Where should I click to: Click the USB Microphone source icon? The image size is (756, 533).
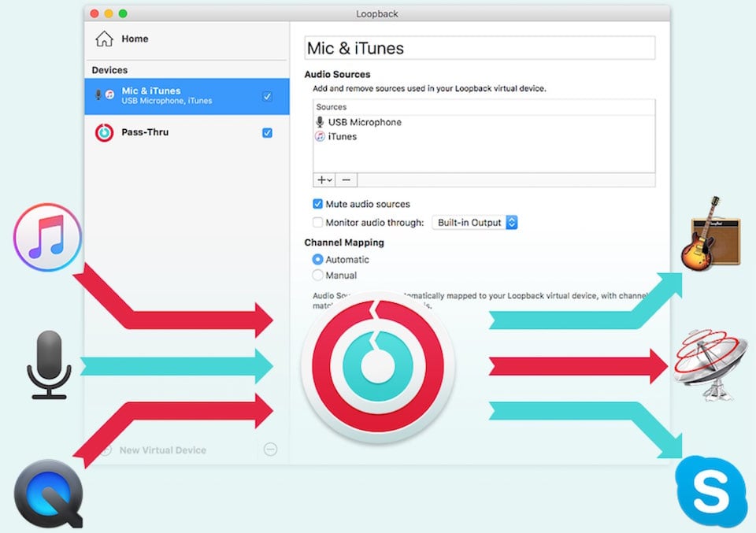(x=320, y=122)
